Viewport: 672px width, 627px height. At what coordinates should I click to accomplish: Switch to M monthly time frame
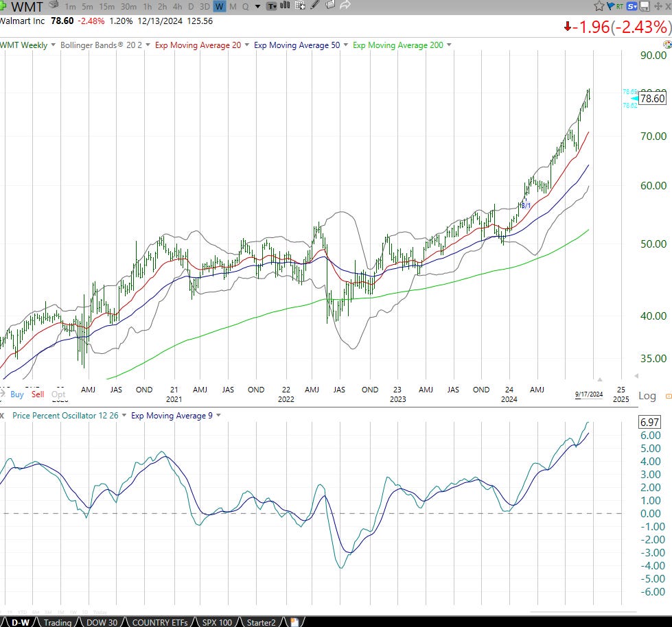coord(233,6)
